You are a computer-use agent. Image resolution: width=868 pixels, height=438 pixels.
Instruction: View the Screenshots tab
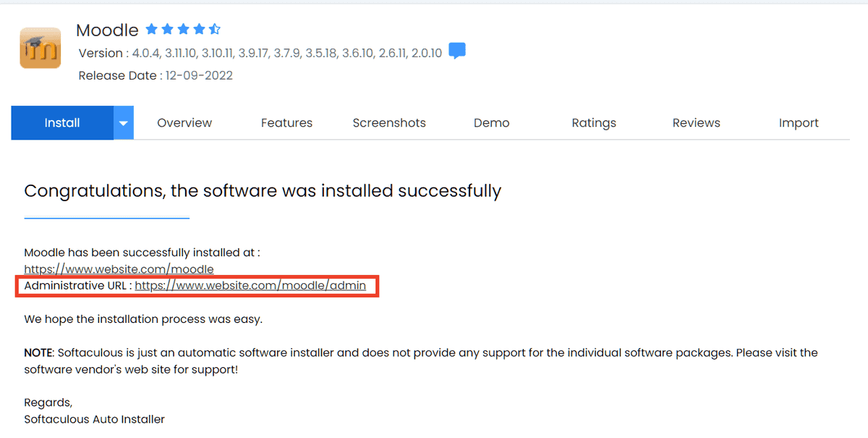[x=389, y=123]
